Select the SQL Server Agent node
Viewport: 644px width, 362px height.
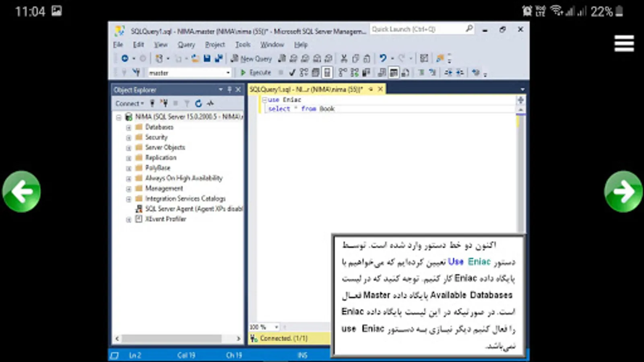point(189,209)
